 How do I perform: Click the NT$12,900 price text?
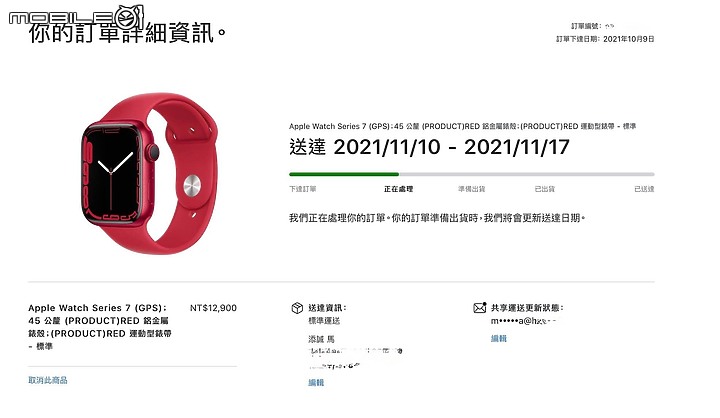tap(214, 308)
